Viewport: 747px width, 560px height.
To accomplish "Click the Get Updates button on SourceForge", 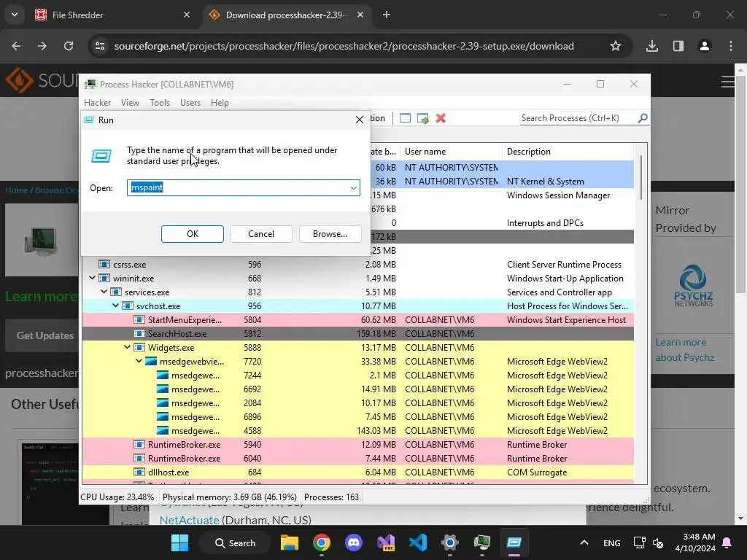I will pyautogui.click(x=44, y=335).
